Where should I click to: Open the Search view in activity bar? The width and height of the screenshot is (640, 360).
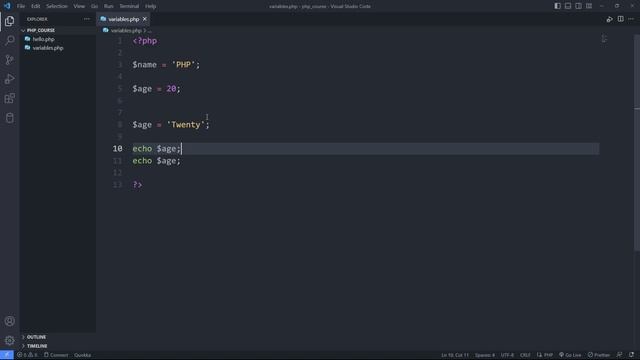pyautogui.click(x=9, y=40)
